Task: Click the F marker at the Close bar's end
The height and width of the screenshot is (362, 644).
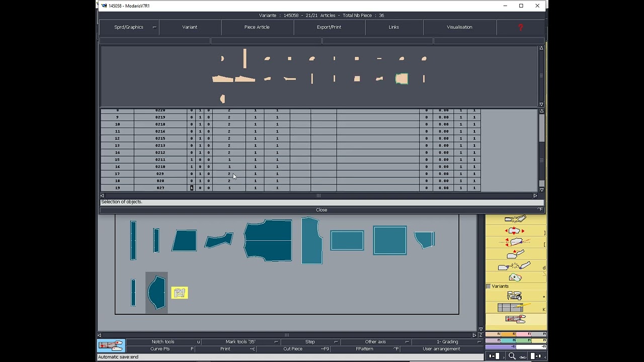Action: (x=540, y=210)
